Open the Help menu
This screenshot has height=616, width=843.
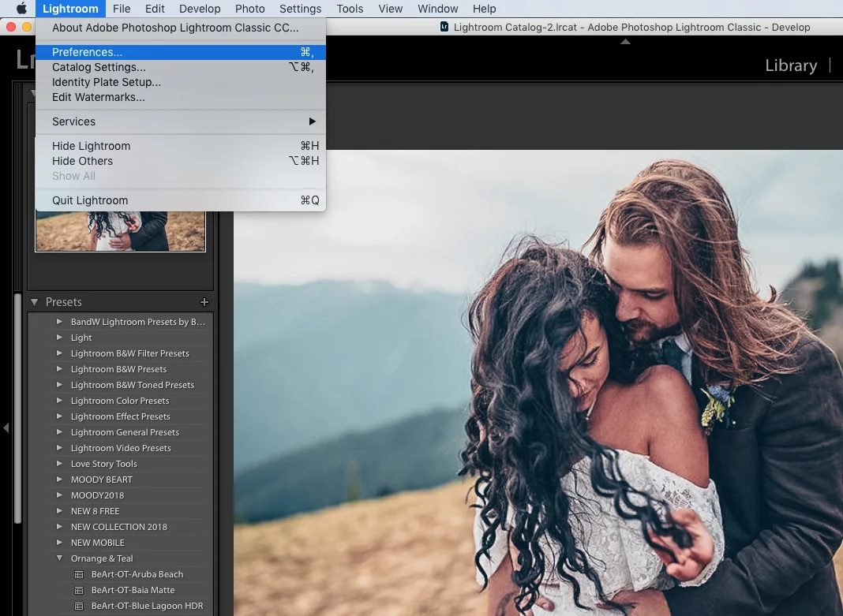point(484,9)
